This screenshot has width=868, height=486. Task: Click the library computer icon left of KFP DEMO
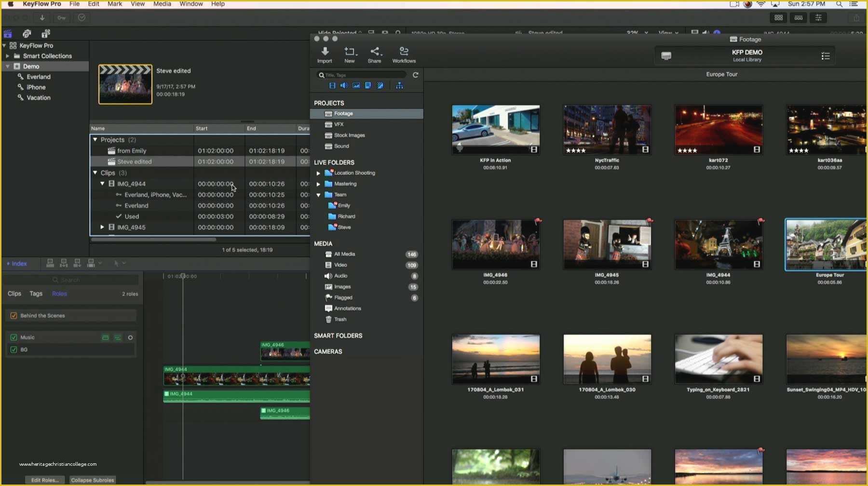[666, 56]
